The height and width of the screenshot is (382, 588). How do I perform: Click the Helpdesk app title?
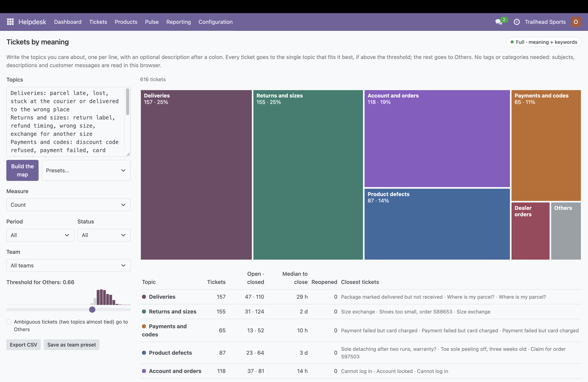(32, 22)
